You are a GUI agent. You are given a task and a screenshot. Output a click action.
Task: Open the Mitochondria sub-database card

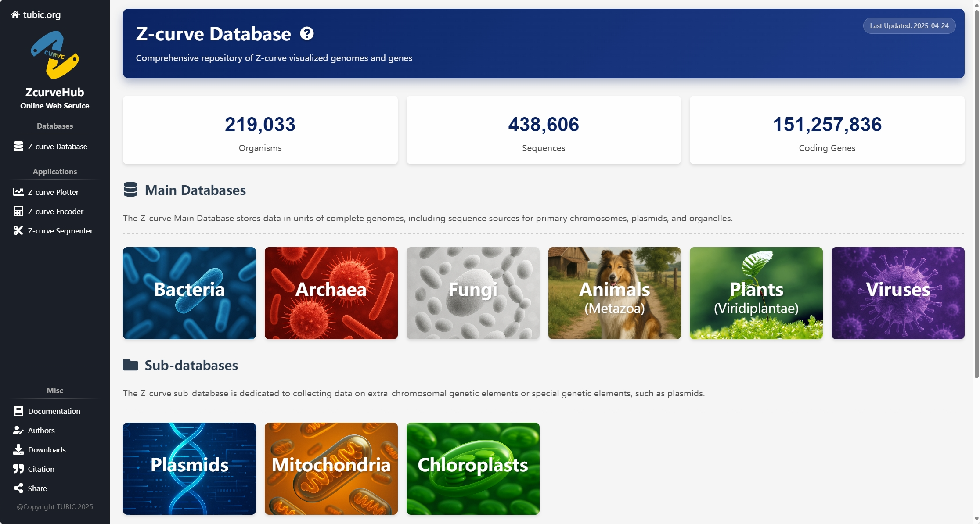coord(331,468)
